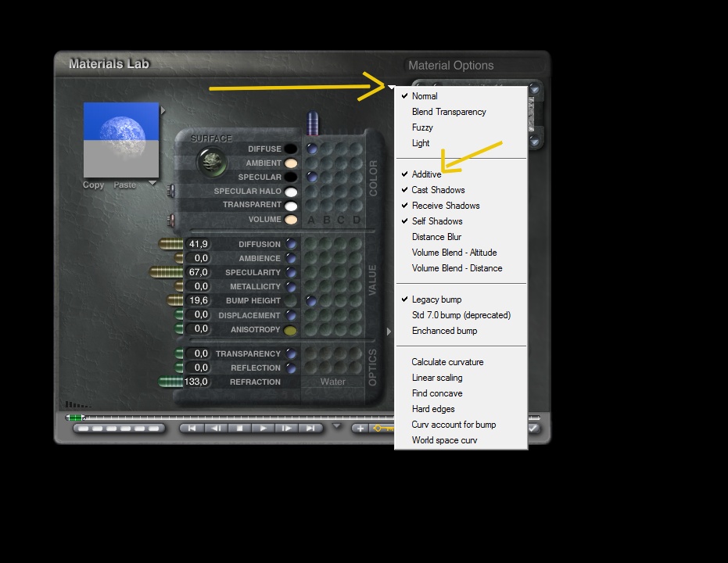The height and width of the screenshot is (563, 728).
Task: Open the Ambient color swatch
Action: pos(291,163)
